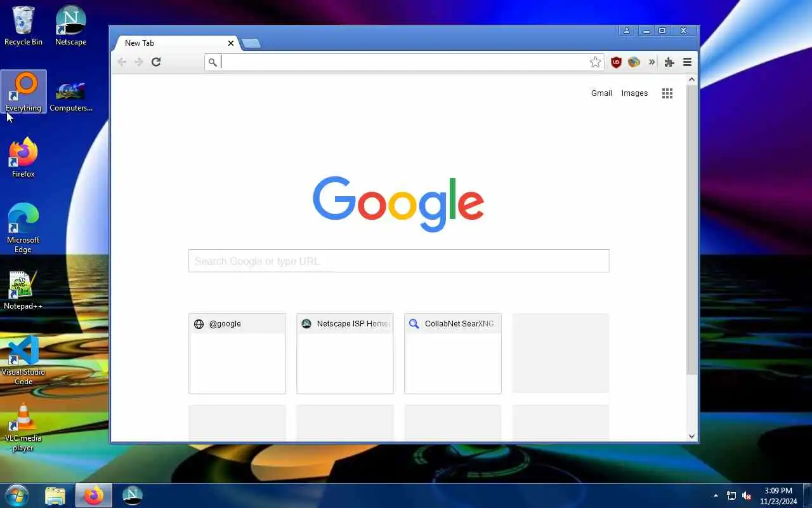Open the Gmail link

point(601,93)
